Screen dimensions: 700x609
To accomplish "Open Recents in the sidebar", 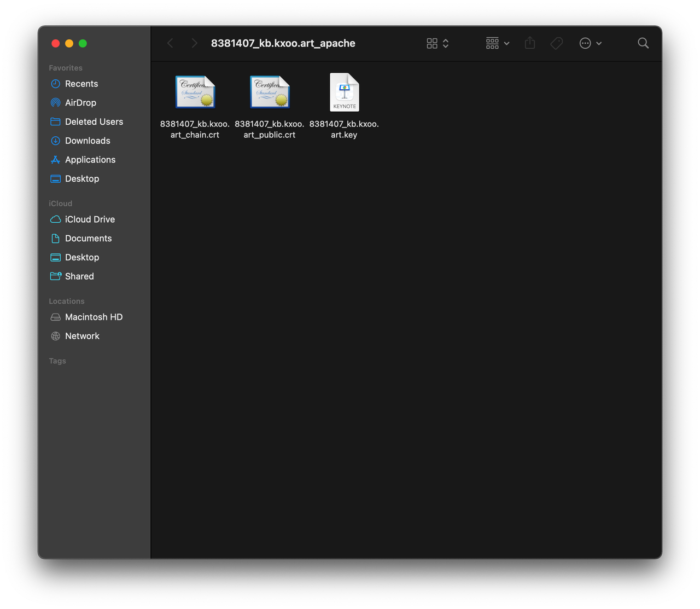I will [x=81, y=84].
